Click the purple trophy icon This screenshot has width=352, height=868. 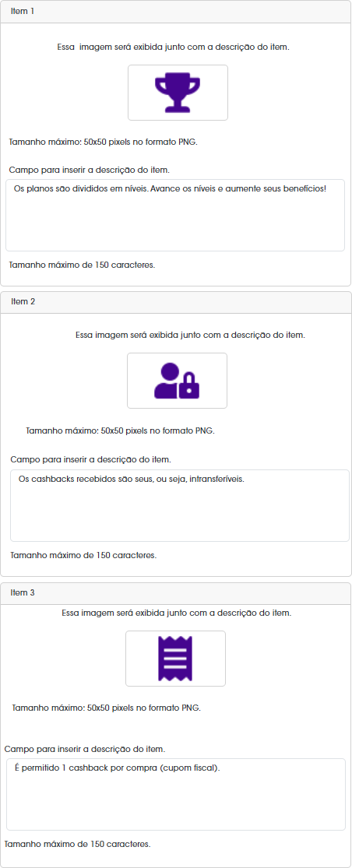178,93
